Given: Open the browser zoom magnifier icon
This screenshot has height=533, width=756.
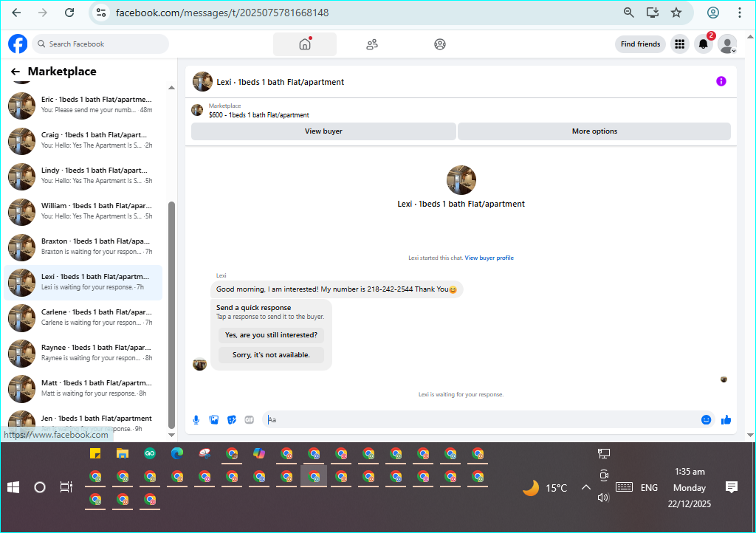Looking at the screenshot, I should [x=628, y=13].
